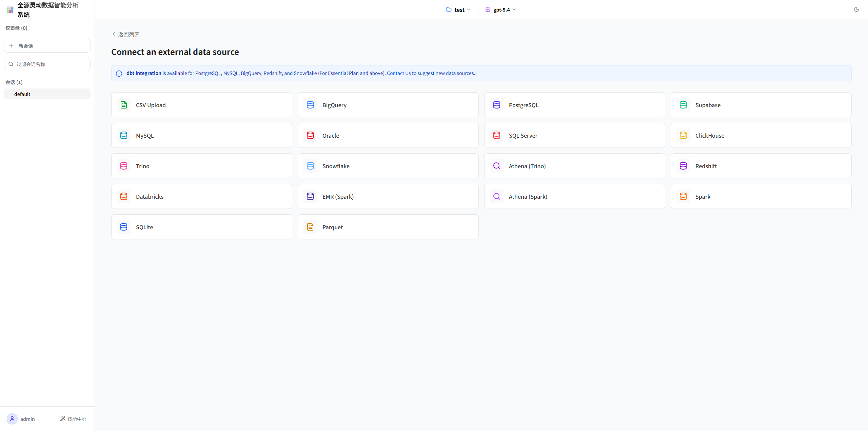
Task: Click the admin user avatar icon
Action: pos(12,419)
